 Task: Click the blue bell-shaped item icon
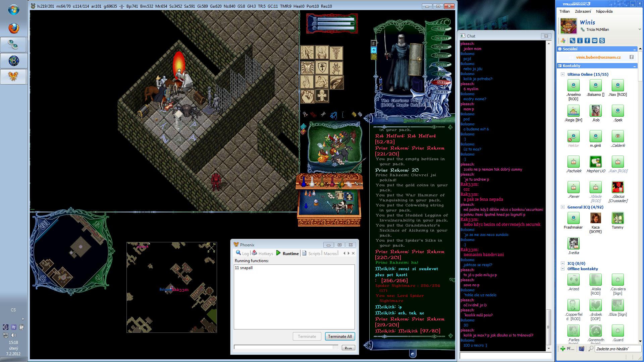pyautogui.click(x=333, y=115)
